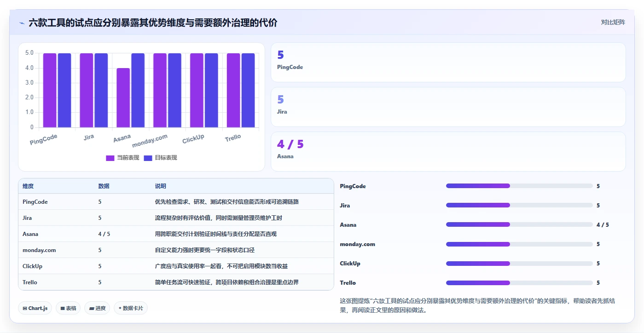The width and height of the screenshot is (644, 333).
Task: Click the Asana progress bar
Action: pyautogui.click(x=519, y=224)
